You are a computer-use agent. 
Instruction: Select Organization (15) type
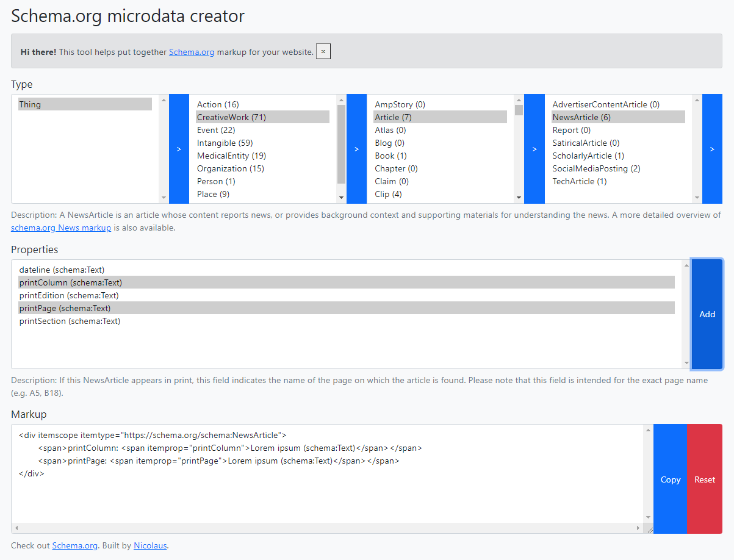(262, 168)
